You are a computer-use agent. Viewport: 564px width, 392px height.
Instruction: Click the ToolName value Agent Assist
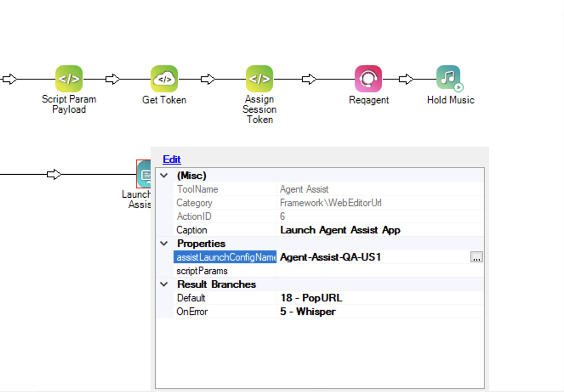click(303, 189)
